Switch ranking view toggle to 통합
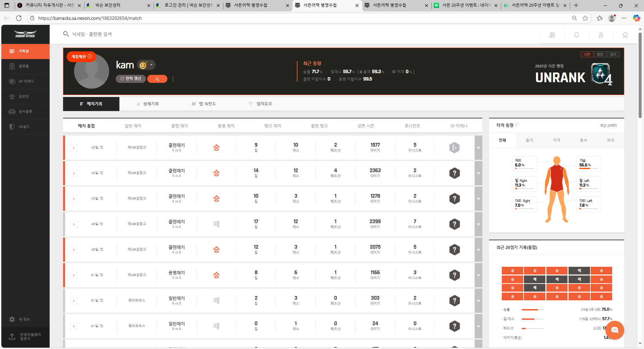Screen dimensions: 644x349 pyautogui.click(x=600, y=54)
